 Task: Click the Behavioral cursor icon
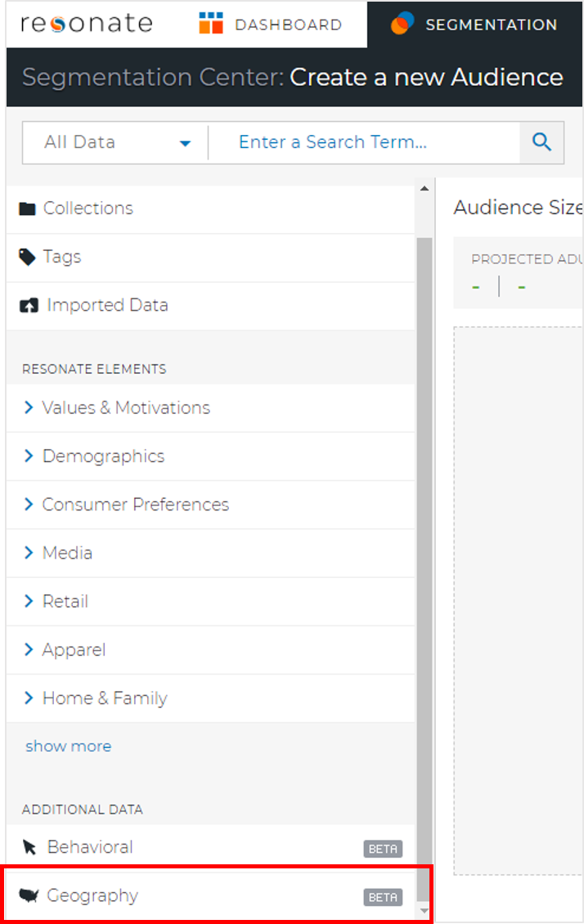pyautogui.click(x=29, y=847)
